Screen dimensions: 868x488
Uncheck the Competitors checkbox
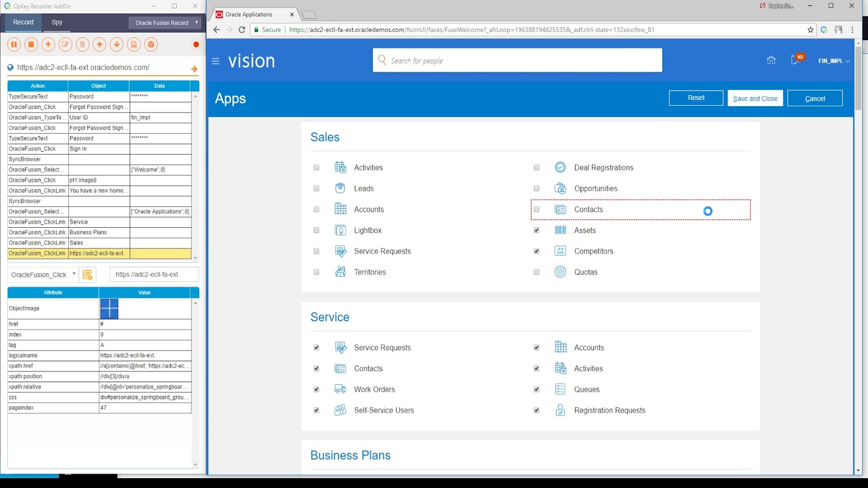pos(537,251)
